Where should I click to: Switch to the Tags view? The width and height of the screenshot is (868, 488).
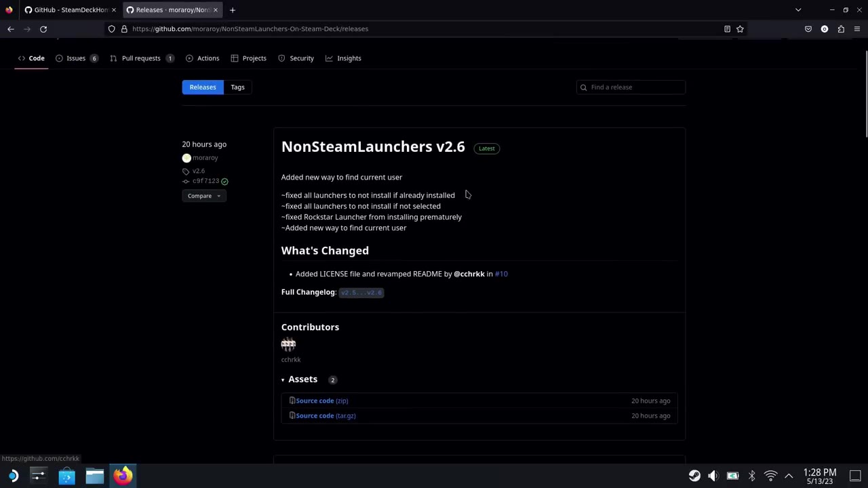(237, 87)
